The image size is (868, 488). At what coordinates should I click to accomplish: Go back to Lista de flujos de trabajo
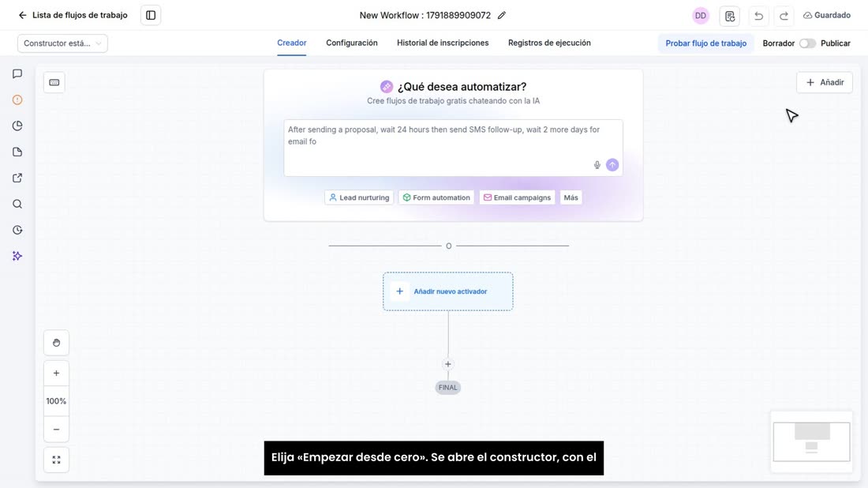pos(73,15)
